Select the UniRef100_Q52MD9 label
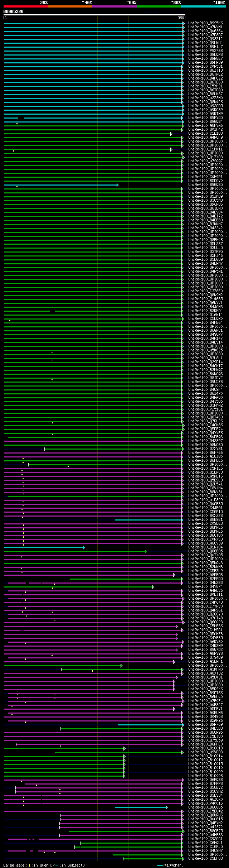 click(x=205, y=196)
